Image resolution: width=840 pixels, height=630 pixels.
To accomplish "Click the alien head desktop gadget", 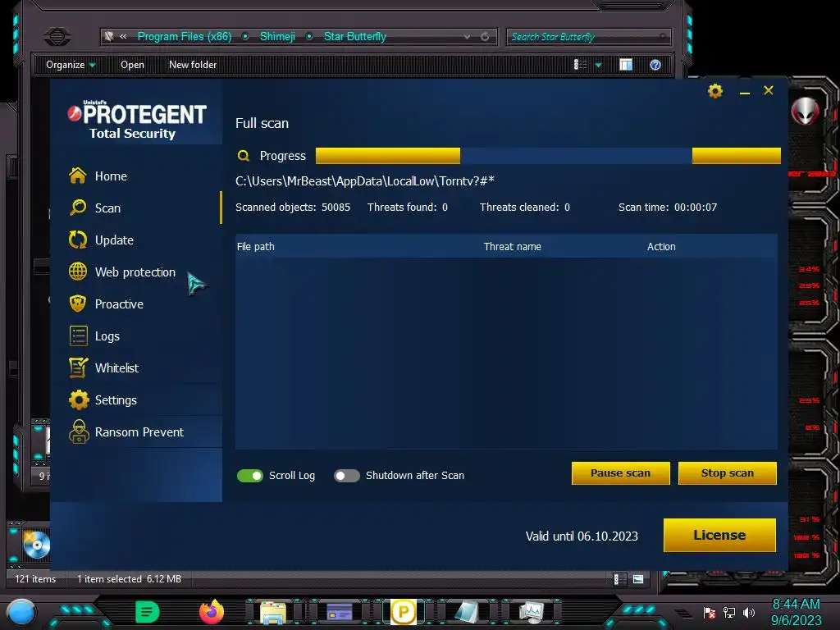I will point(806,111).
